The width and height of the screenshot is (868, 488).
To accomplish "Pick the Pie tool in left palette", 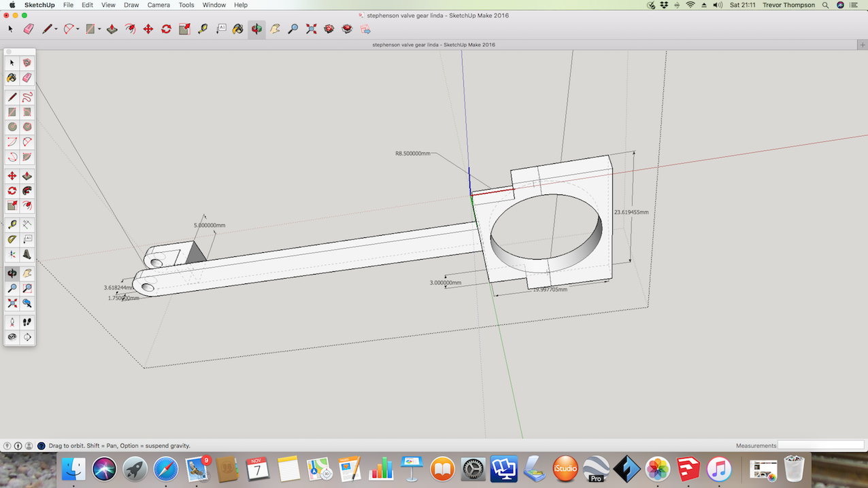I will [x=27, y=157].
